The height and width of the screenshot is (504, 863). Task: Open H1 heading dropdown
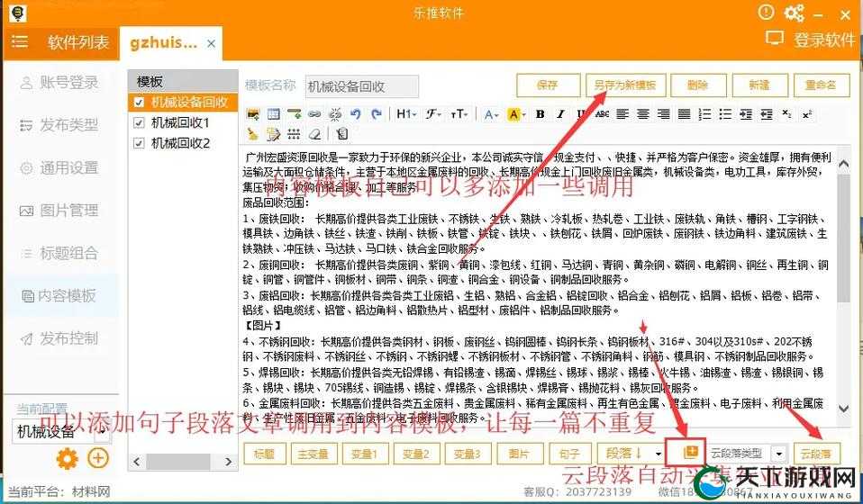[406, 113]
